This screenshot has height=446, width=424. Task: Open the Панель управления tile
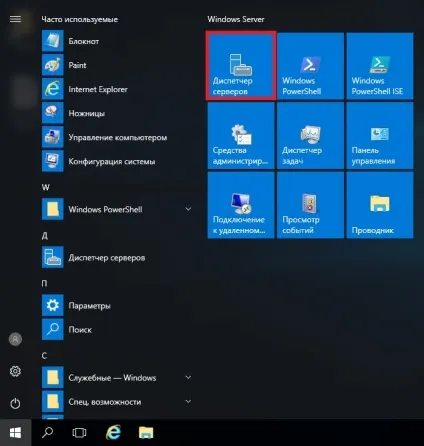click(x=380, y=135)
